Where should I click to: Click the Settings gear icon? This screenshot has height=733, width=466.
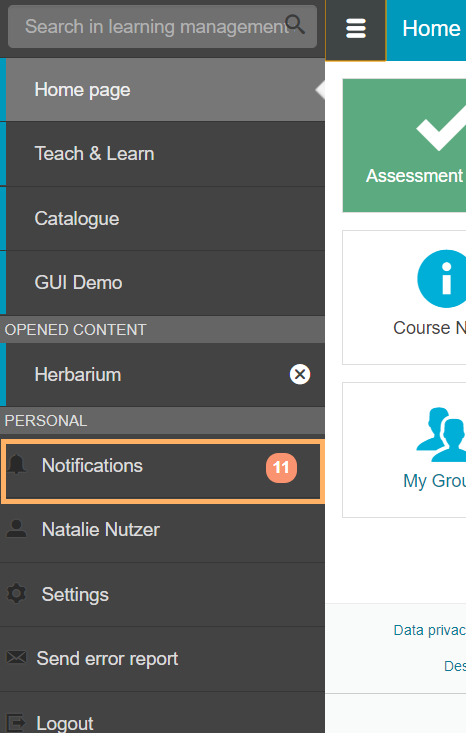pyautogui.click(x=16, y=593)
